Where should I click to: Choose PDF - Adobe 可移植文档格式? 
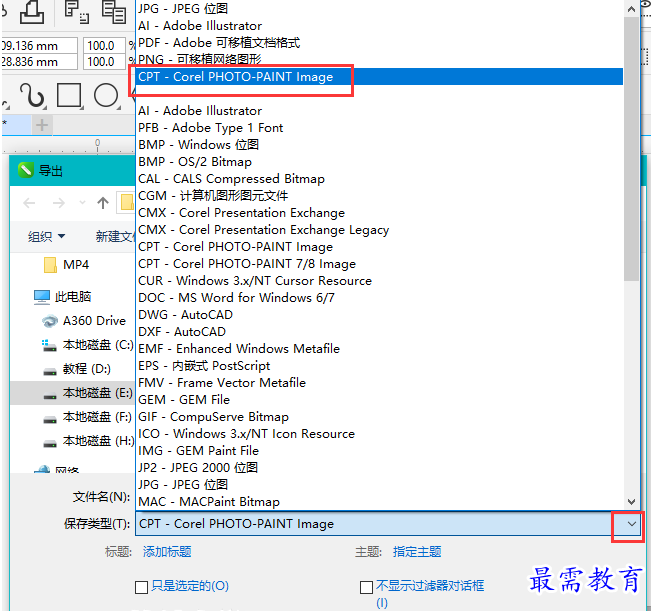tap(379, 43)
